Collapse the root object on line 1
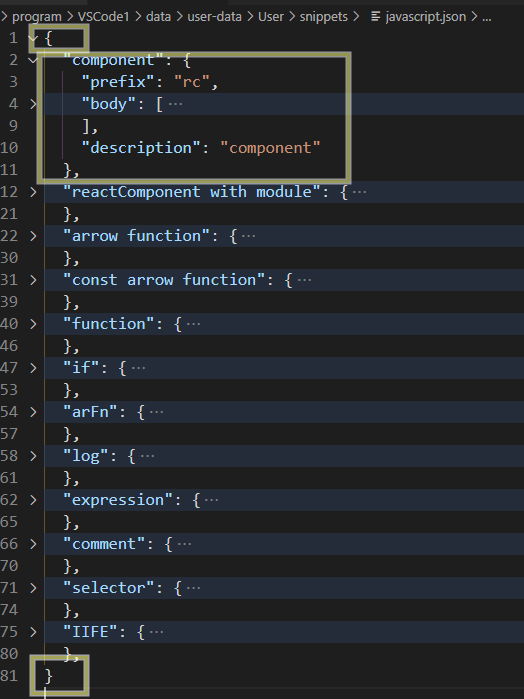The height and width of the screenshot is (699, 524). click(x=33, y=38)
